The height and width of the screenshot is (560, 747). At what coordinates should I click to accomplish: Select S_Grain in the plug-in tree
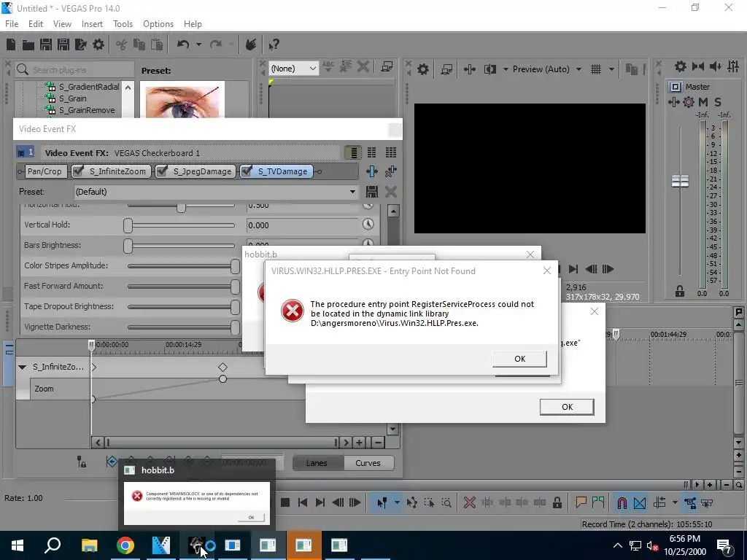coord(72,98)
